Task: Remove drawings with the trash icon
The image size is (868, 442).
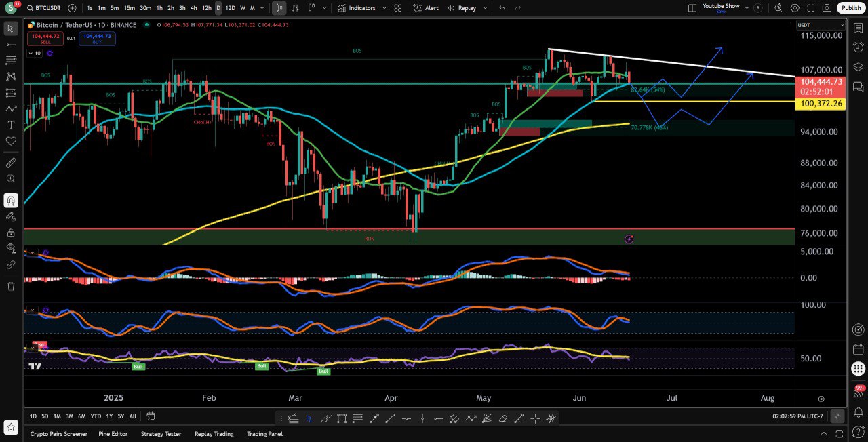Action: tap(11, 286)
